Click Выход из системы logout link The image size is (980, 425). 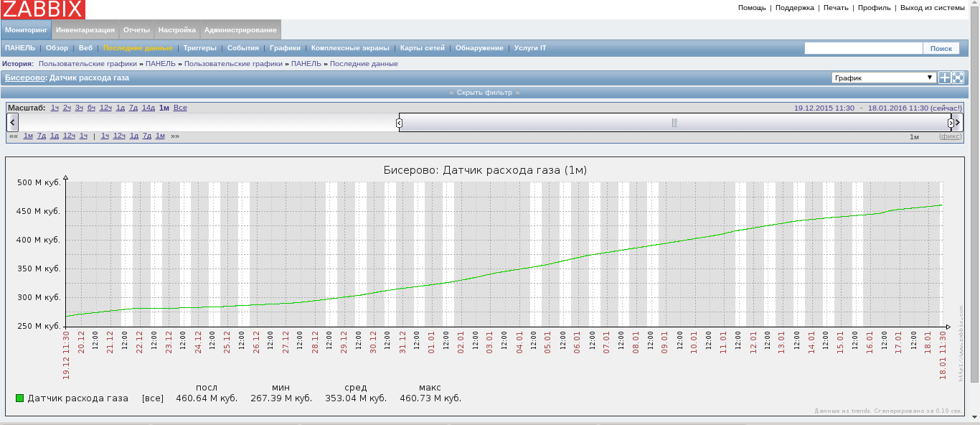[933, 8]
